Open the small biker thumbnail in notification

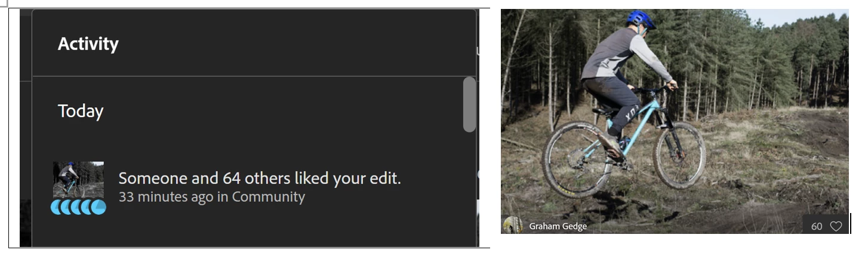[78, 180]
